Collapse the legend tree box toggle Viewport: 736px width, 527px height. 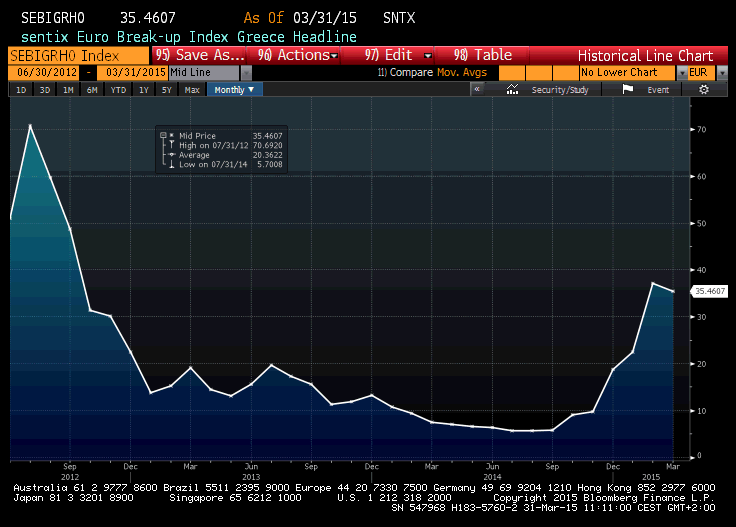tap(163, 135)
